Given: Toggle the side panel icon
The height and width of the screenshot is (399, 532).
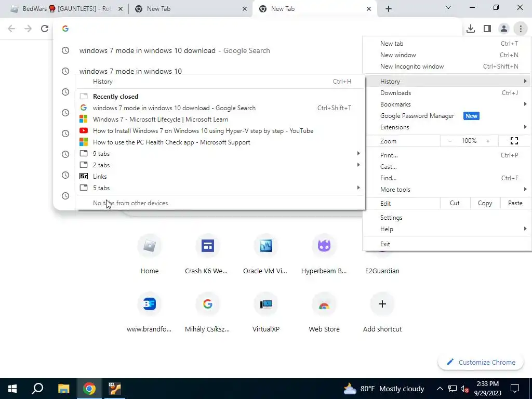Looking at the screenshot, I should pyautogui.click(x=487, y=29).
